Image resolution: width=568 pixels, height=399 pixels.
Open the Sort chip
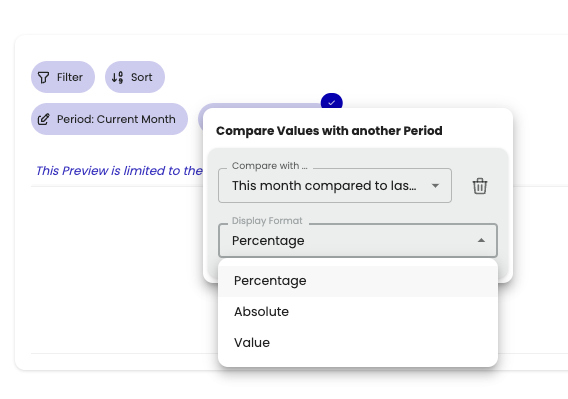tap(135, 77)
